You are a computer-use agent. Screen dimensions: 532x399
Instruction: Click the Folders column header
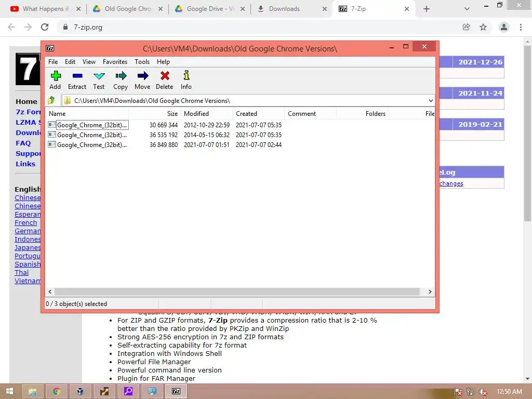click(x=362, y=114)
